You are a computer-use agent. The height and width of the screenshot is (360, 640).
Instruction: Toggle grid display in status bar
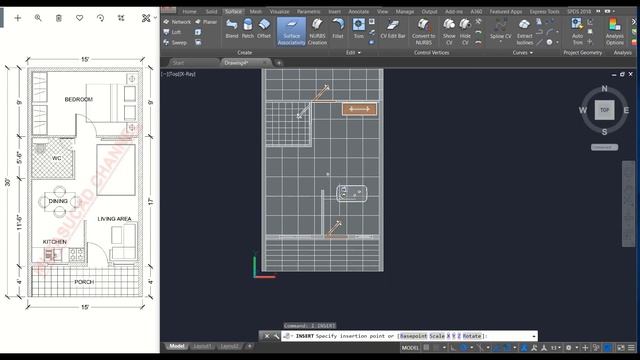426,348
